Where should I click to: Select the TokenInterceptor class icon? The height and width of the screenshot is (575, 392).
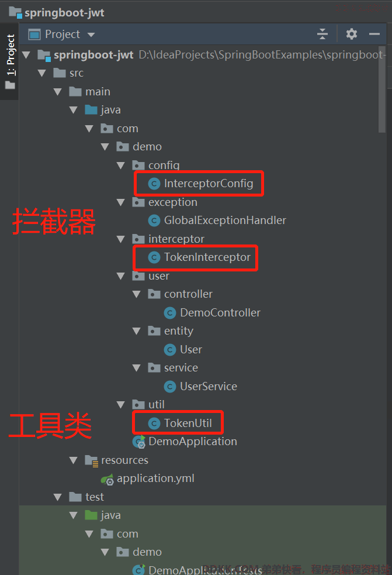coord(154,257)
